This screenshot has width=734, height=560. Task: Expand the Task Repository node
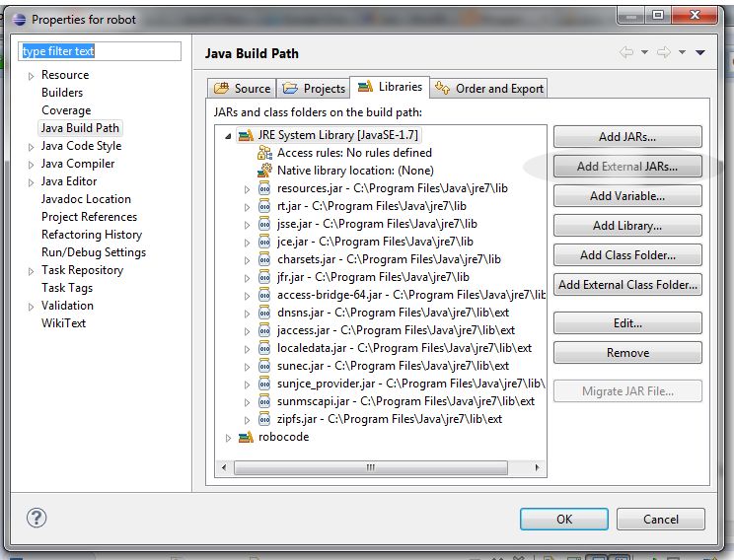click(x=31, y=271)
